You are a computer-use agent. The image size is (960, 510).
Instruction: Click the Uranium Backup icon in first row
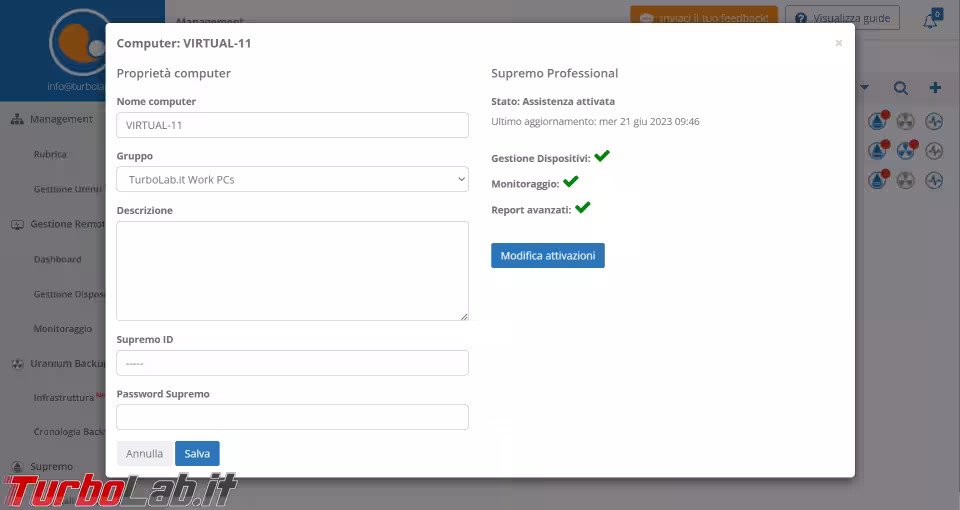(x=906, y=122)
